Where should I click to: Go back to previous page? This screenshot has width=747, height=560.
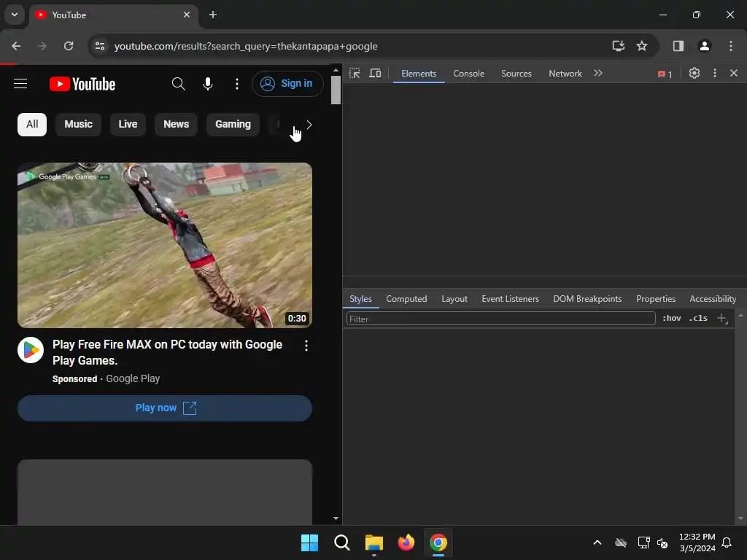(16, 46)
